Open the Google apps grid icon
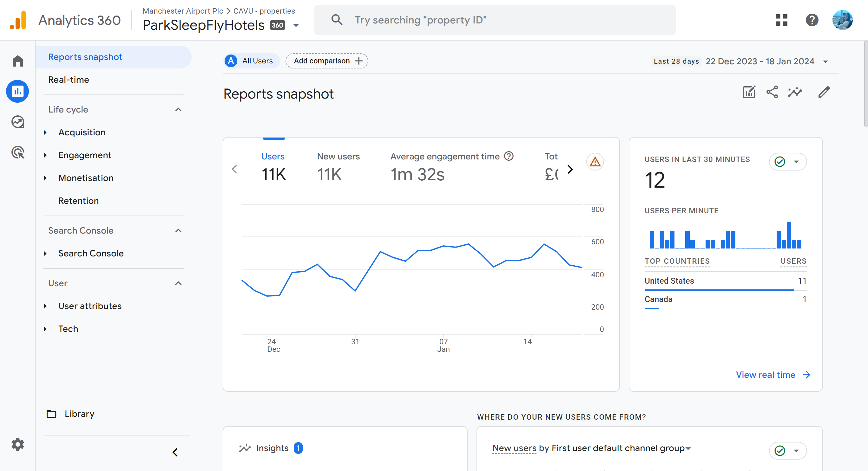Screen dimensions: 868x471 point(781,20)
